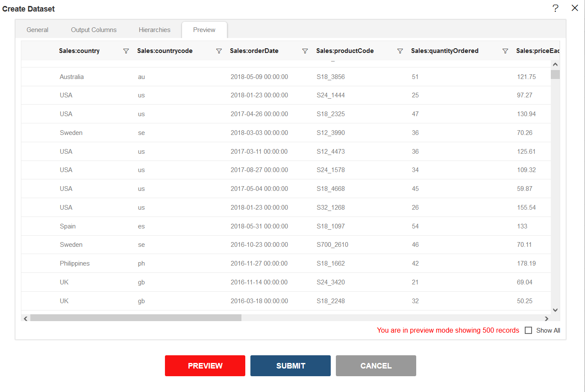Click price value 69.04
Viewport: 585px width, 392px height.
point(525,282)
